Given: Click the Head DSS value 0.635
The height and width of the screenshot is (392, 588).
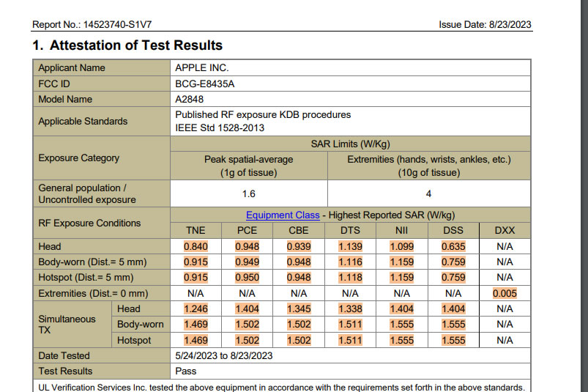Looking at the screenshot, I should [x=453, y=246].
